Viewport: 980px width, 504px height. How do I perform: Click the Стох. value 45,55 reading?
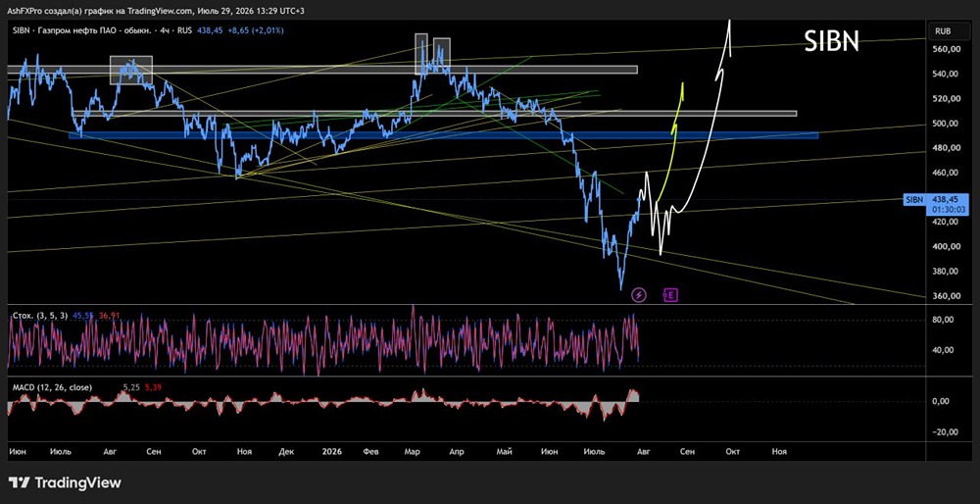tap(83, 316)
